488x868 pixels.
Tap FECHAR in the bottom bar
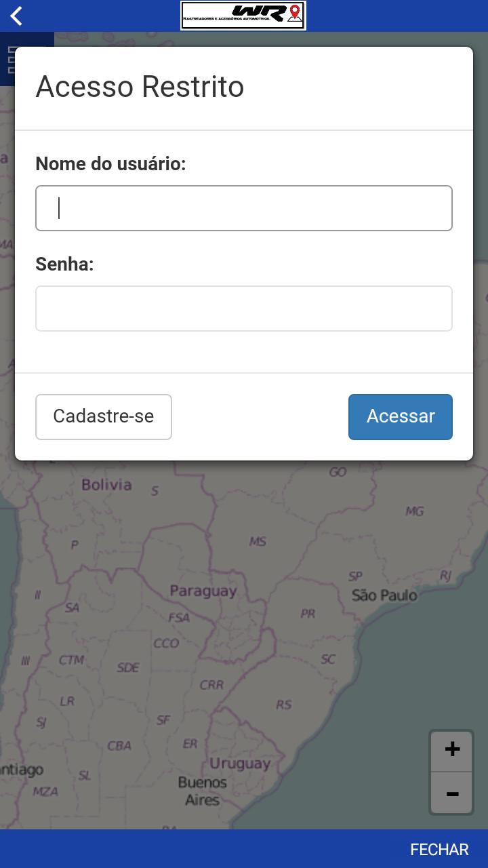point(439,850)
